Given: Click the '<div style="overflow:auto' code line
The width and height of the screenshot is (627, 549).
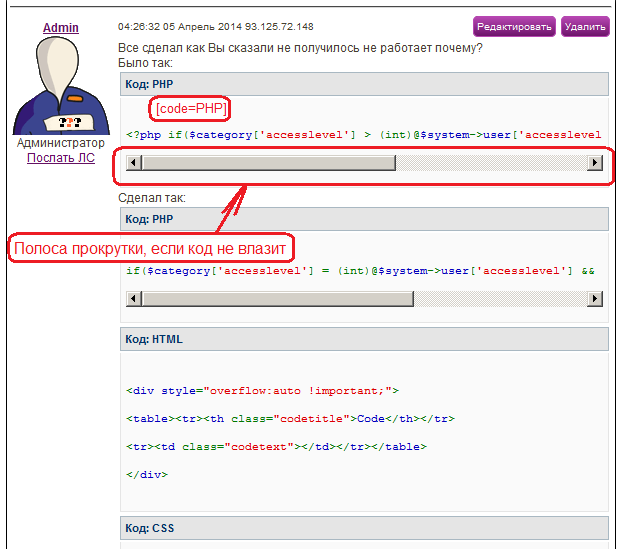Looking at the screenshot, I should 262,391.
